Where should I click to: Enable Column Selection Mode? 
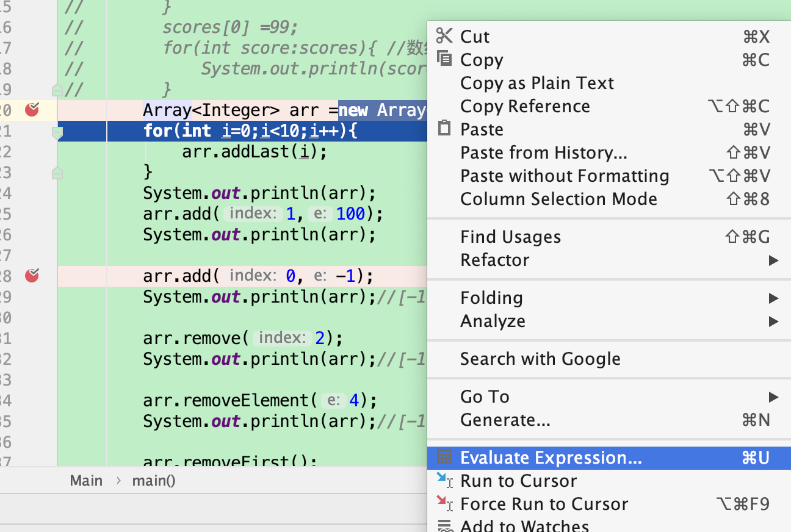pos(558,199)
